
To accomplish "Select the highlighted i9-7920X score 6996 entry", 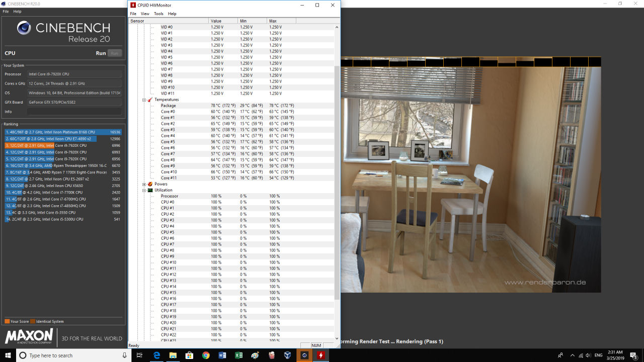I will 63,145.
